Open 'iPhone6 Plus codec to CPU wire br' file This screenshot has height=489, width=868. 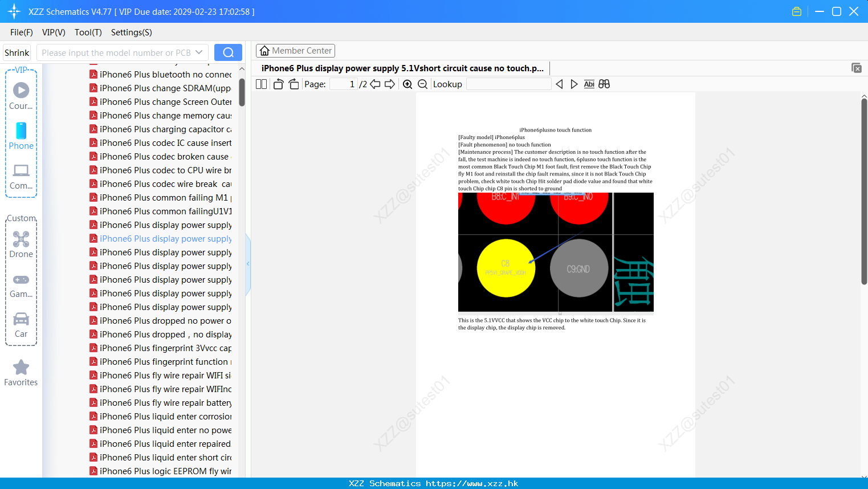161,170
